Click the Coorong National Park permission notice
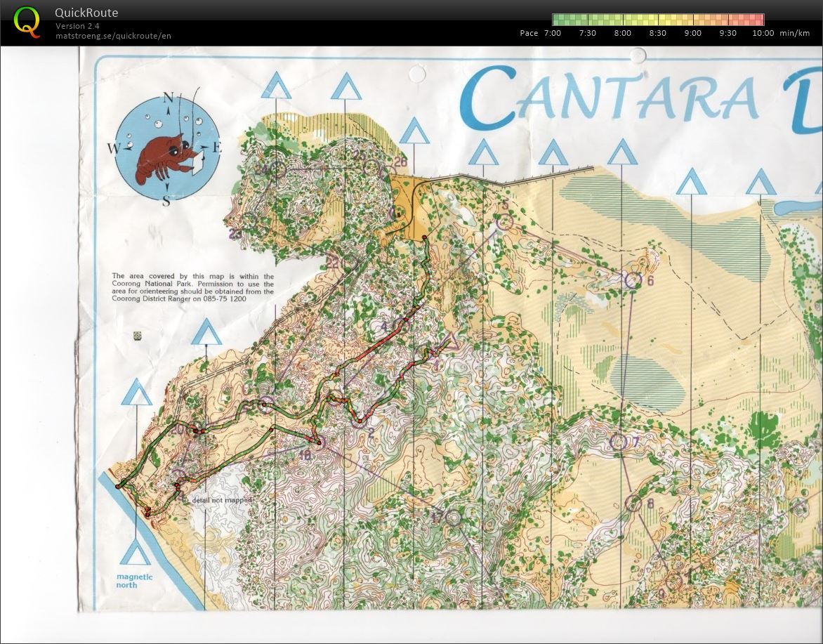Image resolution: width=823 pixels, height=644 pixels. tap(192, 288)
